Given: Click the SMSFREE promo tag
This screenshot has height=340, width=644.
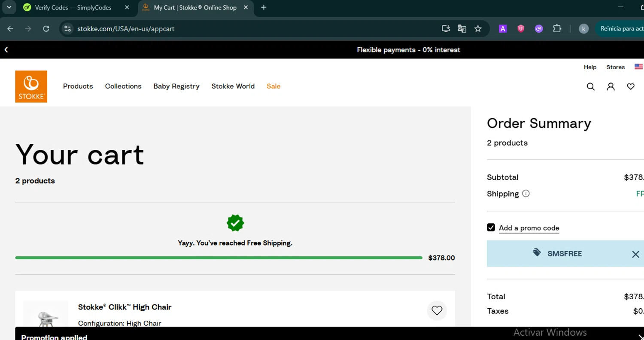Looking at the screenshot, I should click(558, 253).
